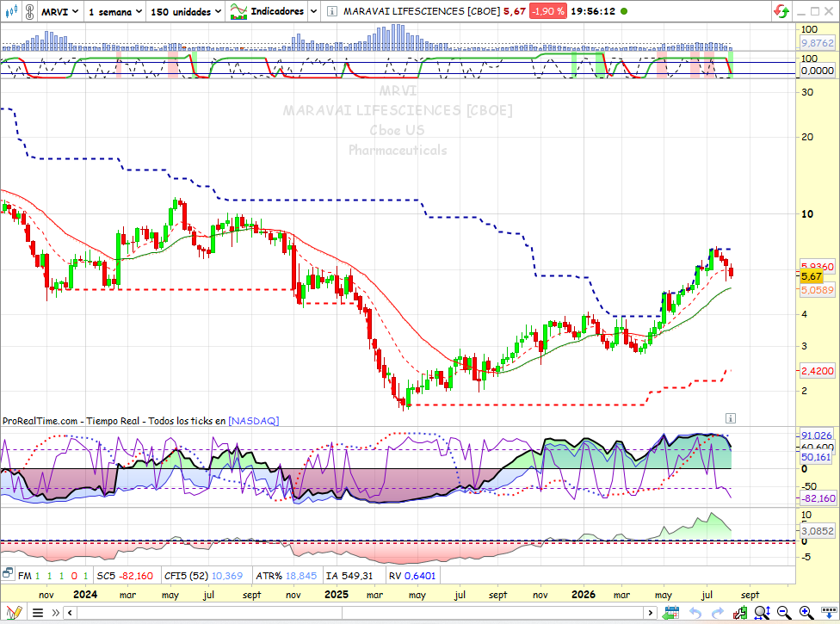The height and width of the screenshot is (624, 840).
Task: Click the zoom in magnifier icon
Action: 806,612
